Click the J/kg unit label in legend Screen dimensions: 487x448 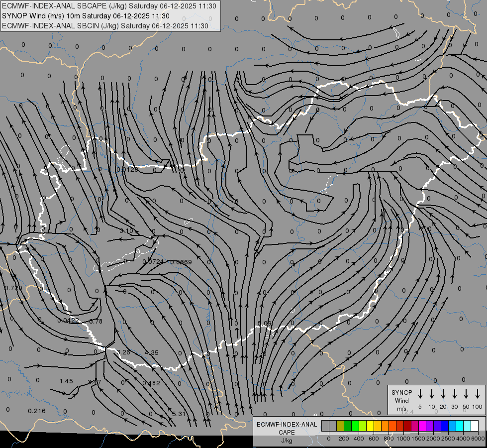[x=287, y=441]
